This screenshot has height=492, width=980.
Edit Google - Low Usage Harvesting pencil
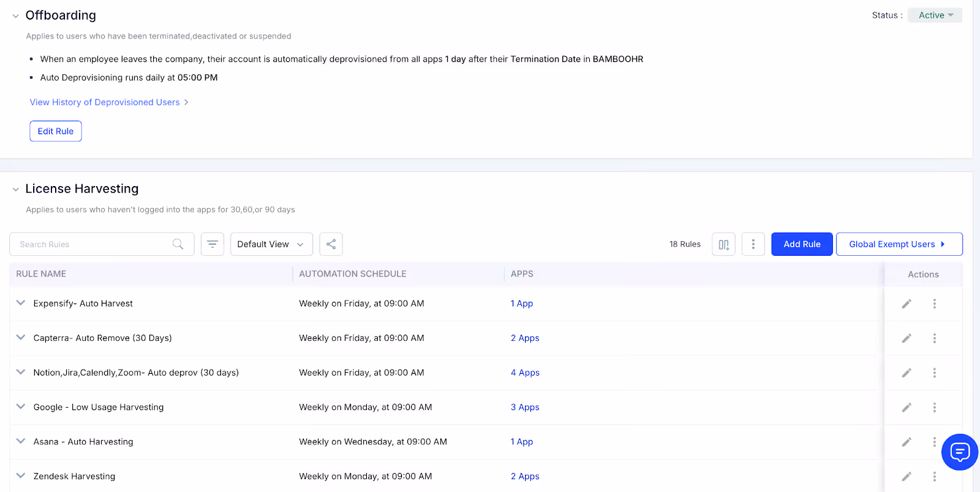(907, 408)
